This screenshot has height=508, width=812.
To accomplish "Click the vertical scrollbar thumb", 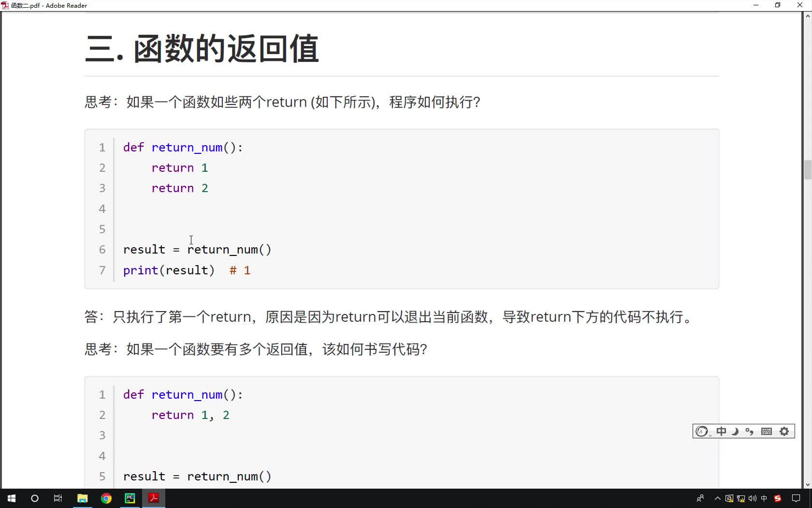I will (808, 170).
